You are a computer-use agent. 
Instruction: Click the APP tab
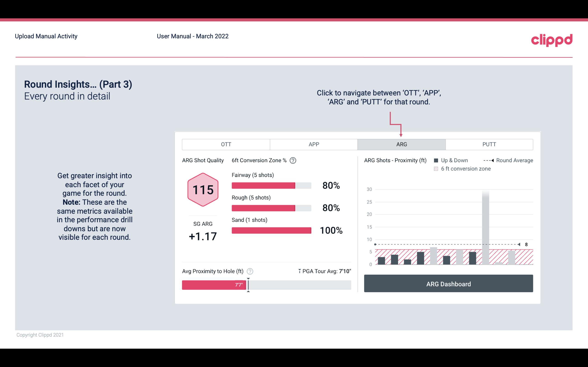[x=314, y=144]
